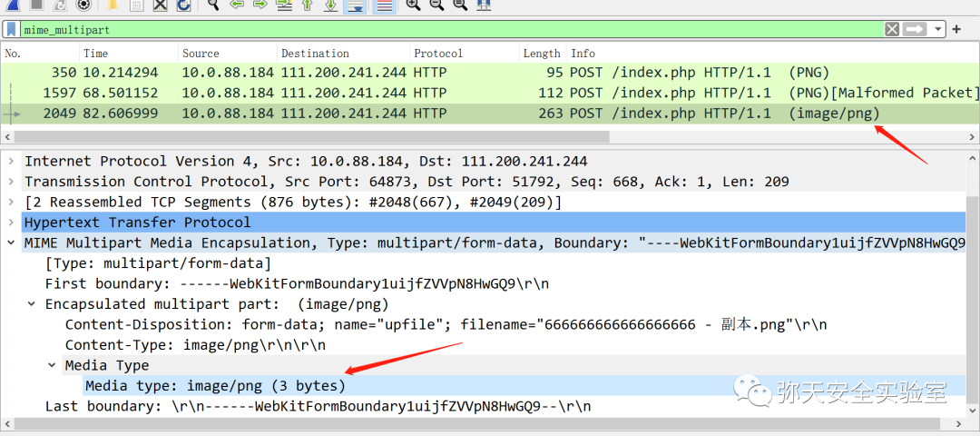The image size is (980, 436).
Task: Start capturing packets with shark fin icon
Action: click(13, 5)
